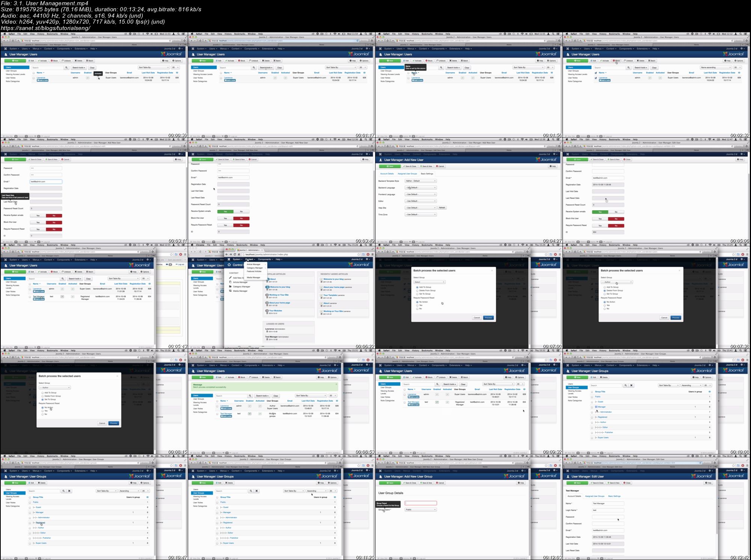Open Chrome's hamburger menu in the 00:07:38 frame
This screenshot has width=751, height=560.
point(747,254)
